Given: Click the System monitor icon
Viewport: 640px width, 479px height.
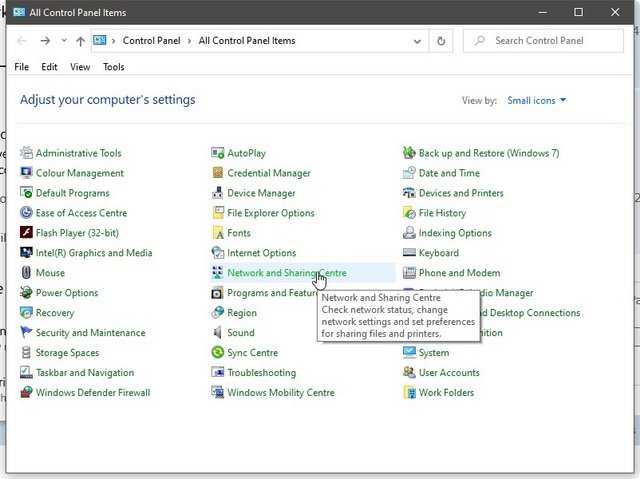Looking at the screenshot, I should point(409,353).
